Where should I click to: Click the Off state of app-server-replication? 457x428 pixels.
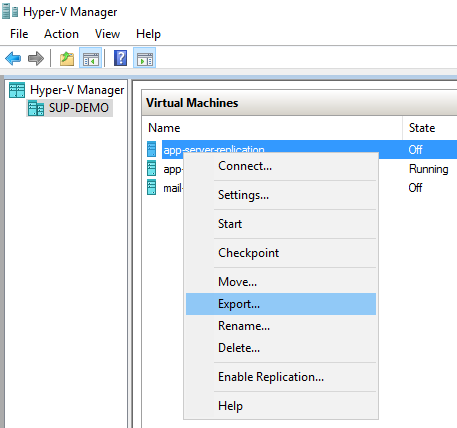pyautogui.click(x=415, y=150)
